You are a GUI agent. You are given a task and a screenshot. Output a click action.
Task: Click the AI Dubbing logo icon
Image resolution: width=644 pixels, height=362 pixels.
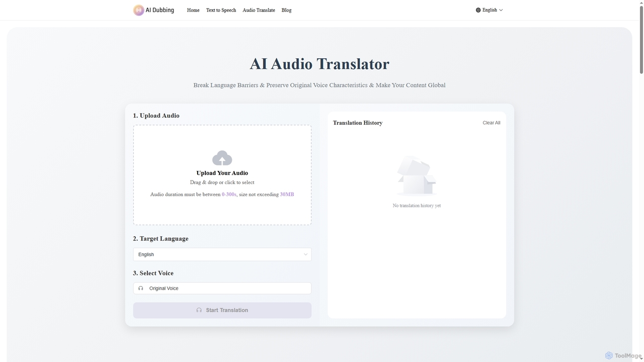tap(138, 10)
